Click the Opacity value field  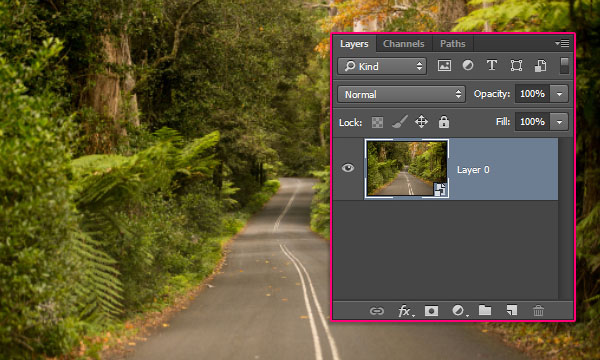click(532, 94)
